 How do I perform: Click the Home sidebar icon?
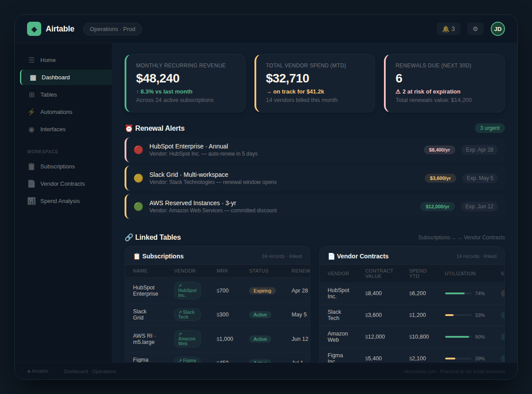[31, 60]
